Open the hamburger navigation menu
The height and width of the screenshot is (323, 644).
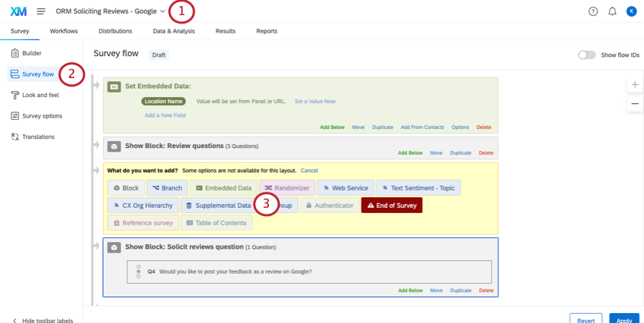pyautogui.click(x=41, y=11)
